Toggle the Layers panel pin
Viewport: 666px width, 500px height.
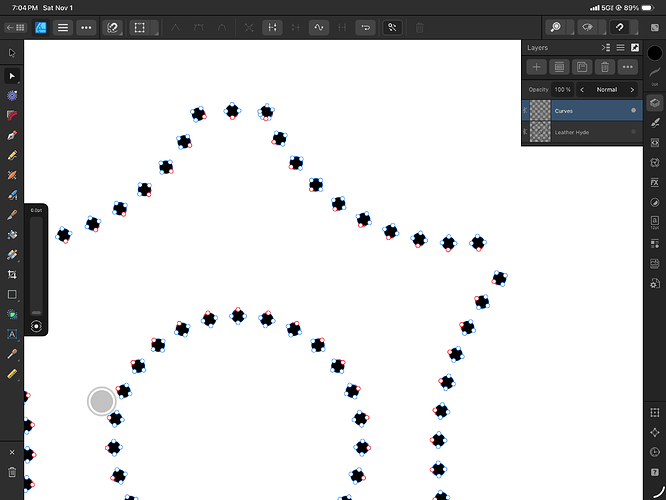[x=634, y=47]
